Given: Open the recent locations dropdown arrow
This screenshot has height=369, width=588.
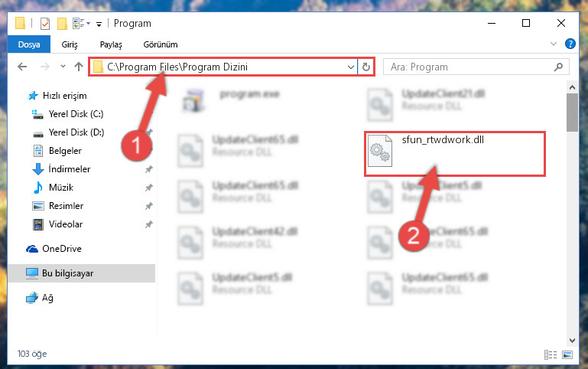Looking at the screenshot, I should point(63,67).
